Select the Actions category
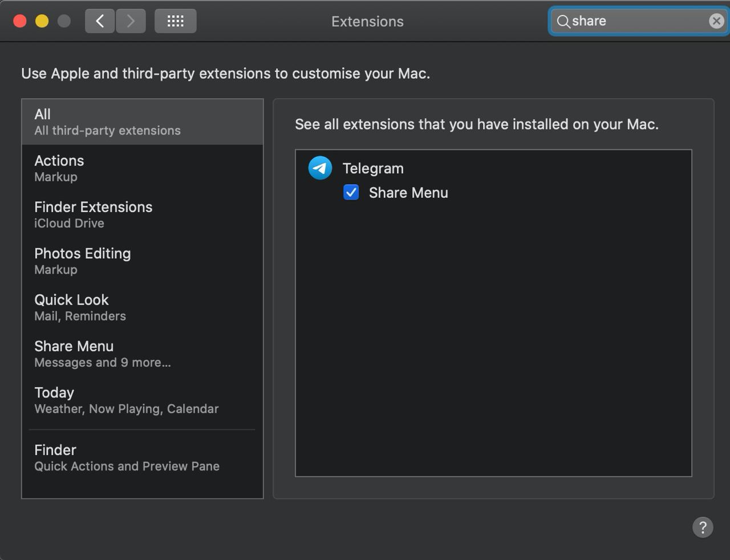The height and width of the screenshot is (560, 730). coord(143,168)
